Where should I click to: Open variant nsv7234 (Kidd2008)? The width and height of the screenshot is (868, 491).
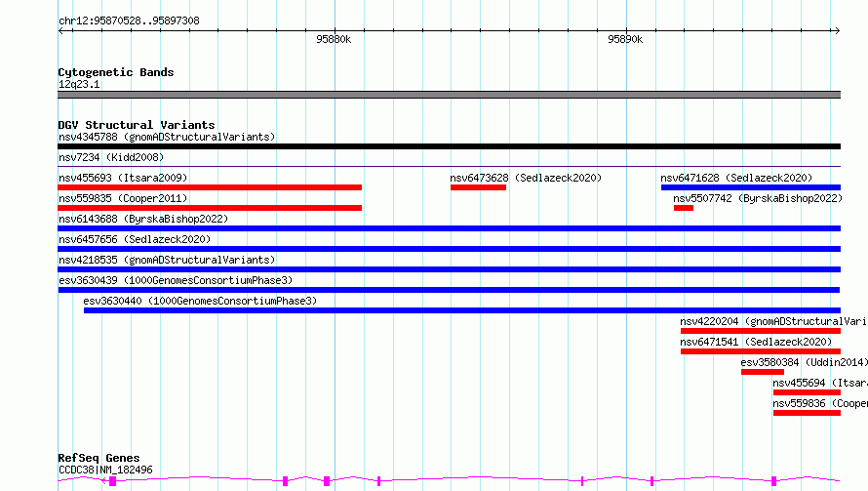pyautogui.click(x=111, y=157)
